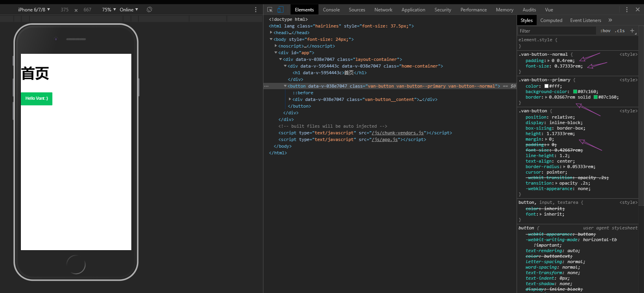Open the app.js script link
Viewport: 644px width, 293px height.
click(x=385, y=139)
